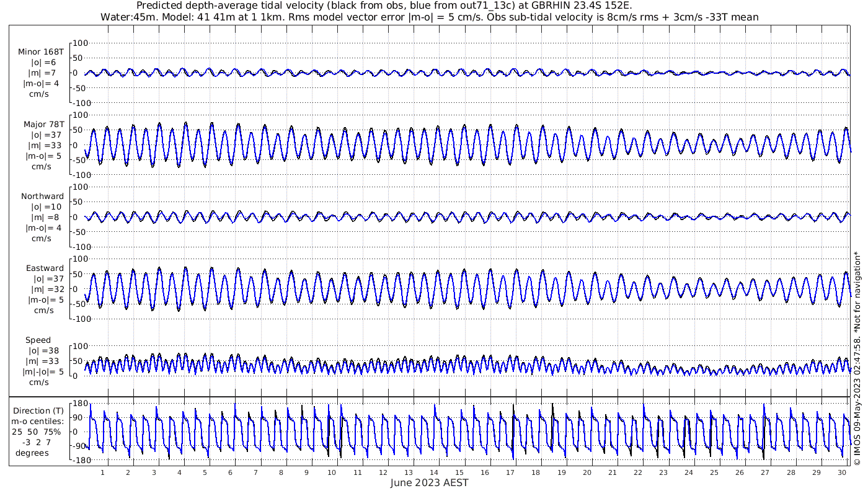Click the 'Water:45m. Model' subtitle line
The height and width of the screenshot is (496, 868).
[429, 17]
